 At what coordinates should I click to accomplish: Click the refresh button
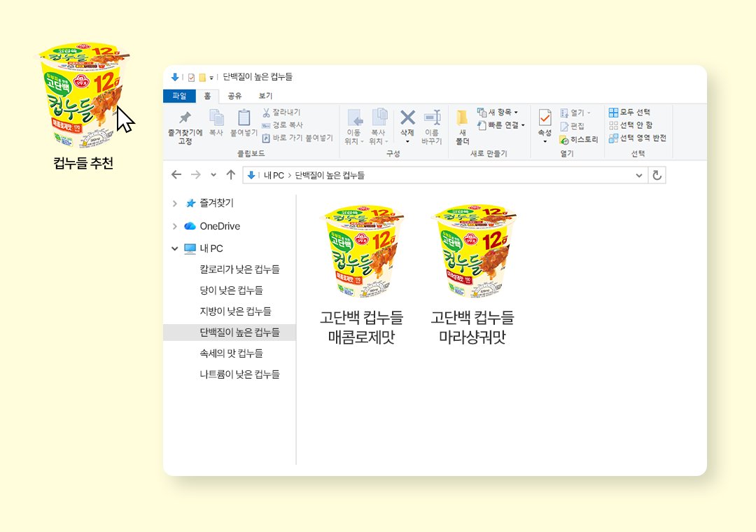click(x=657, y=175)
